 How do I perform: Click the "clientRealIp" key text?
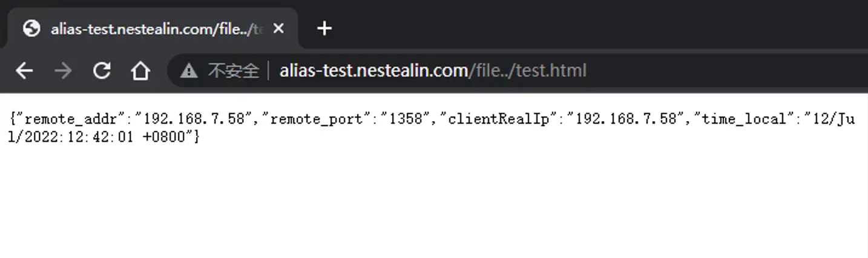coord(499,119)
